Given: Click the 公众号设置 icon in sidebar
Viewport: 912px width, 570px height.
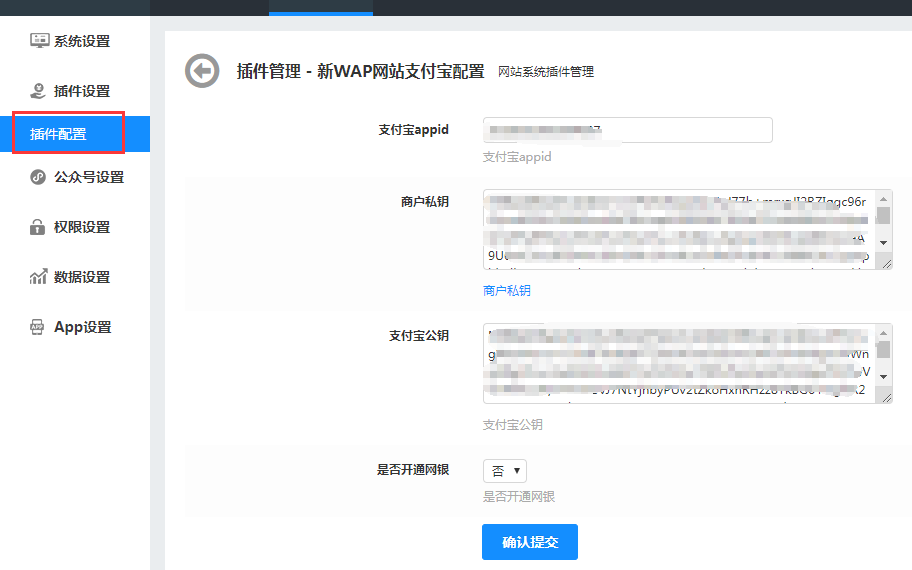Looking at the screenshot, I should pos(39,177).
